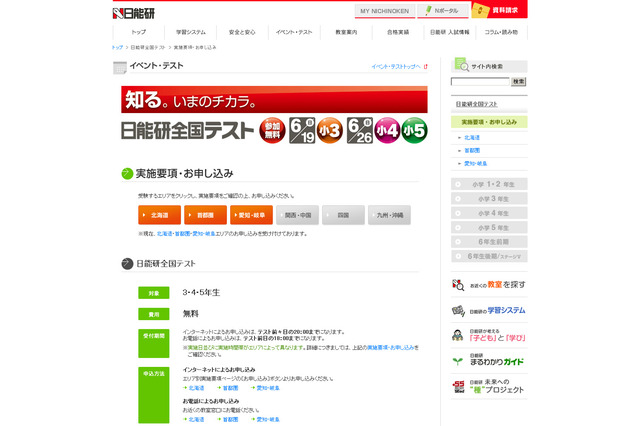
Task: Expand the 6年生後期 sidebar section
Action: tap(489, 256)
